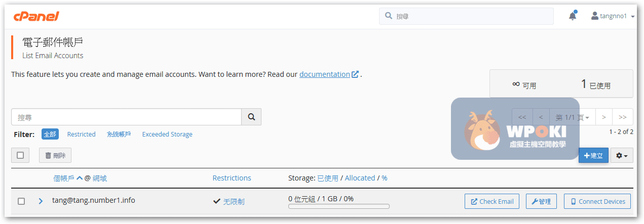Go to the previous page (<)
The height and width of the screenshot is (224, 644).
coord(541,117)
